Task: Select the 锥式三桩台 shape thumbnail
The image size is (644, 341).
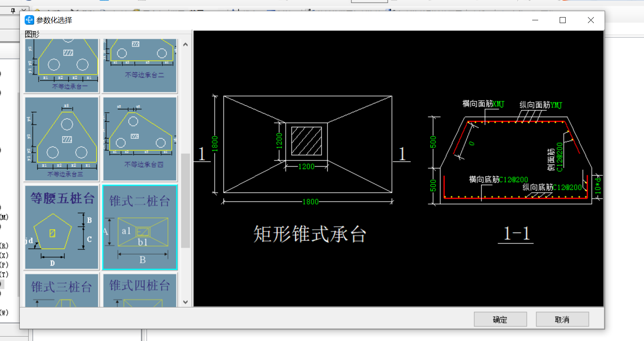Action: point(62,290)
